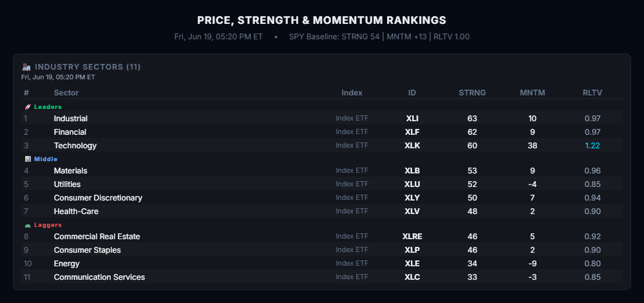The image size is (644, 303).
Task: Click the factory icon beside Industry Sectors
Action: [26, 66]
